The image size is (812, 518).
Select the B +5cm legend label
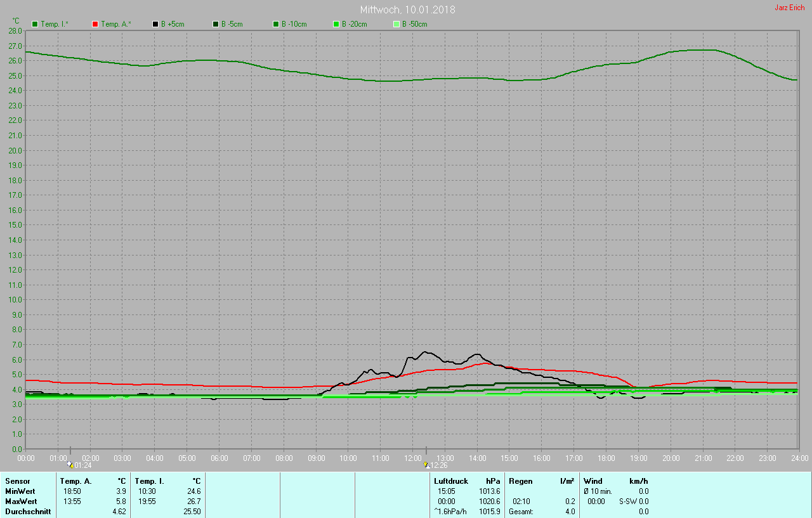[x=171, y=24]
